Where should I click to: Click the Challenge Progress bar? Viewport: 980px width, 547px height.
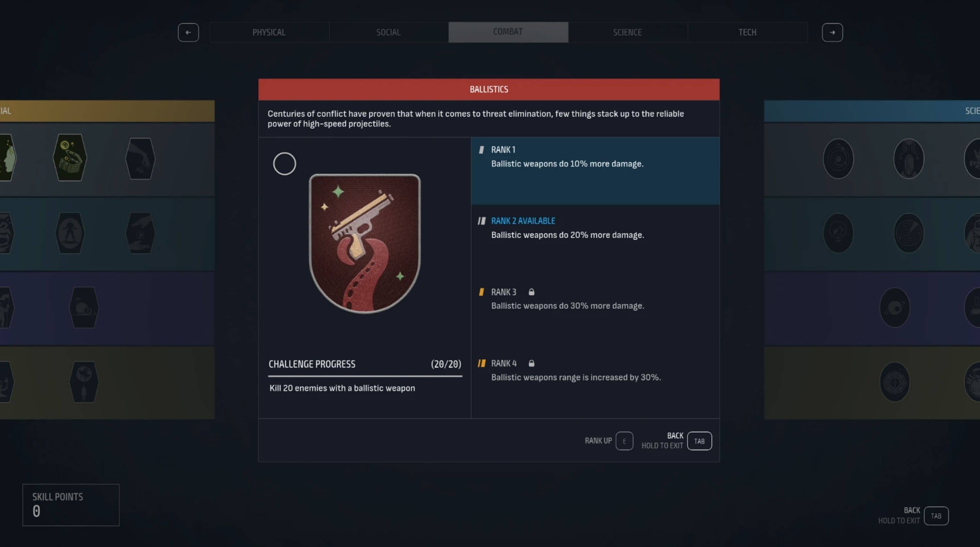click(x=365, y=376)
